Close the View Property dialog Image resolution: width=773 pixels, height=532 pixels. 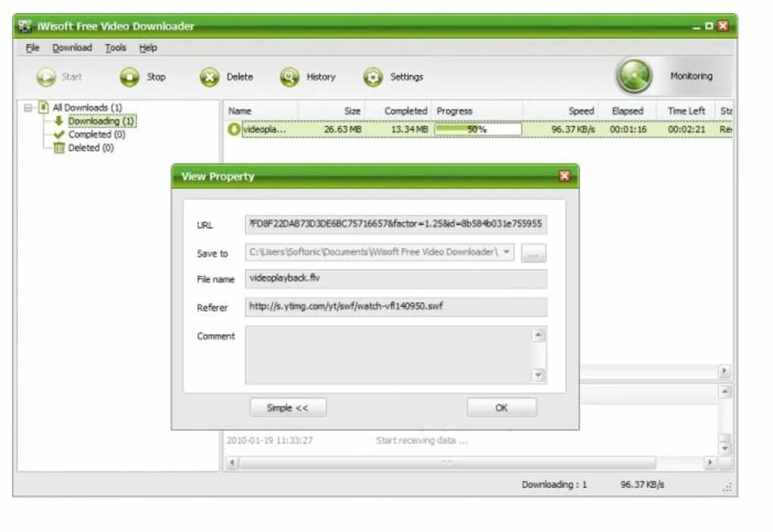click(565, 176)
